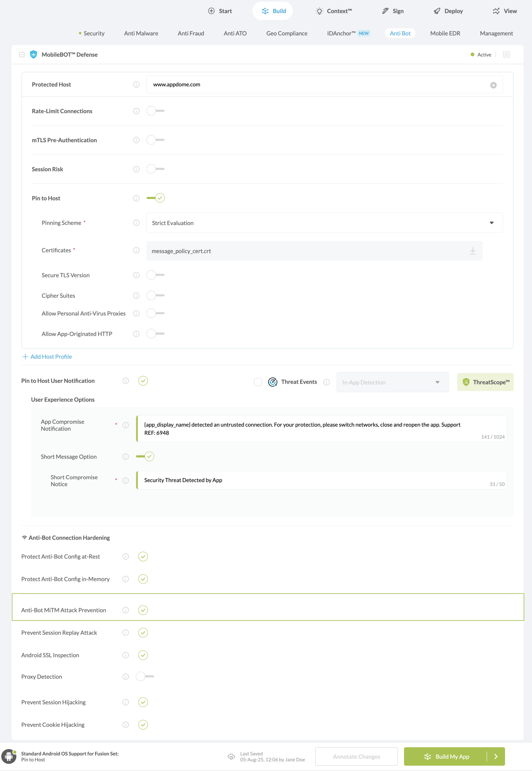Screen dimensions: 532x771
Task: Click the Sign pen icon
Action: [385, 11]
